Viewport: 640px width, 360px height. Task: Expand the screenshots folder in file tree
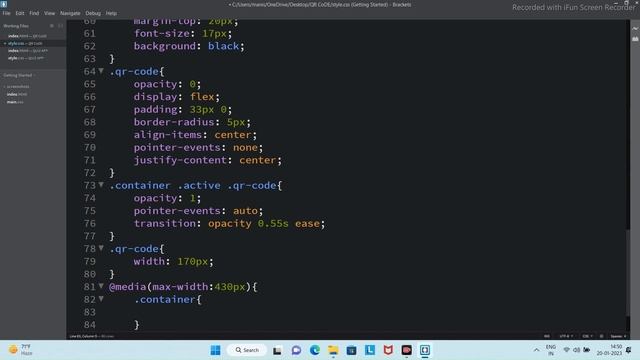(17, 87)
